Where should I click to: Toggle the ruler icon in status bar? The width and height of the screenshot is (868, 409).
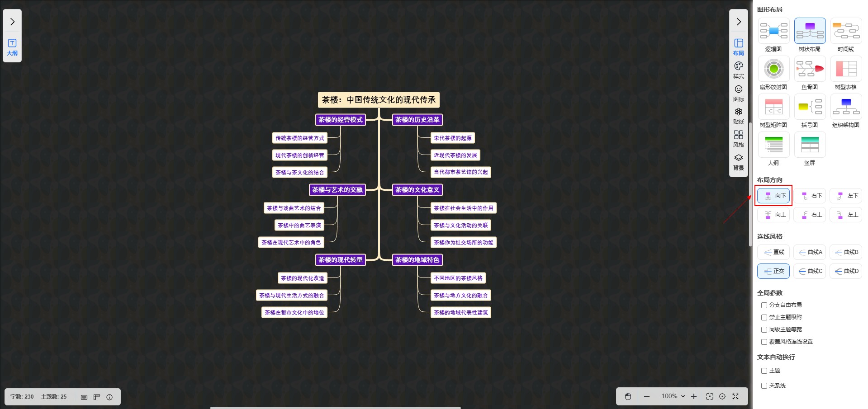pyautogui.click(x=97, y=397)
